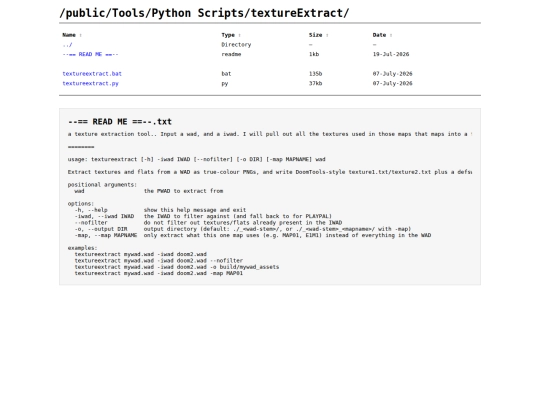Click example ending with 'doom2.wad --nofilter'
Viewport: 540px width, 405px height.
point(159,261)
